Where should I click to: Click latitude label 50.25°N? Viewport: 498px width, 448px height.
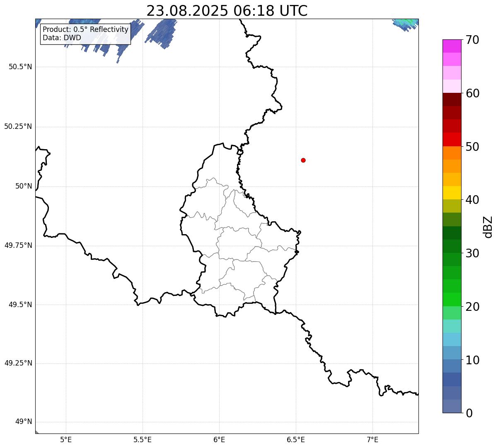tap(18, 127)
